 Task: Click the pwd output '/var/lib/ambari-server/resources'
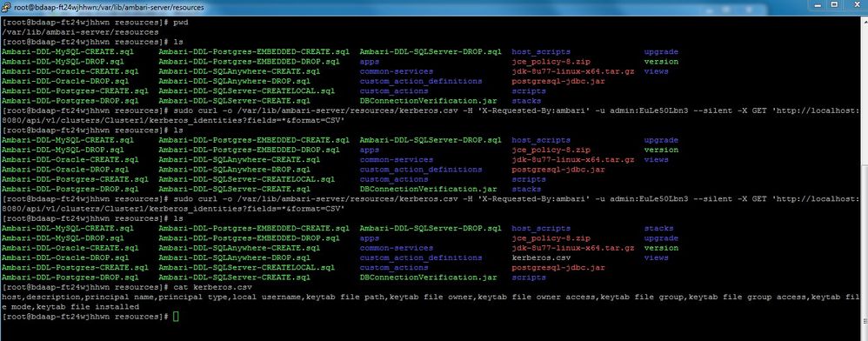coord(80,33)
